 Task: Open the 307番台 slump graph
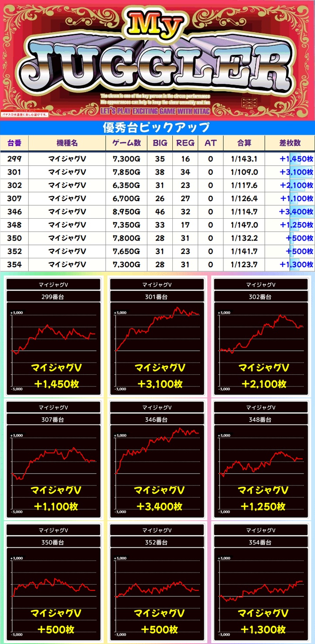click(x=53, y=466)
